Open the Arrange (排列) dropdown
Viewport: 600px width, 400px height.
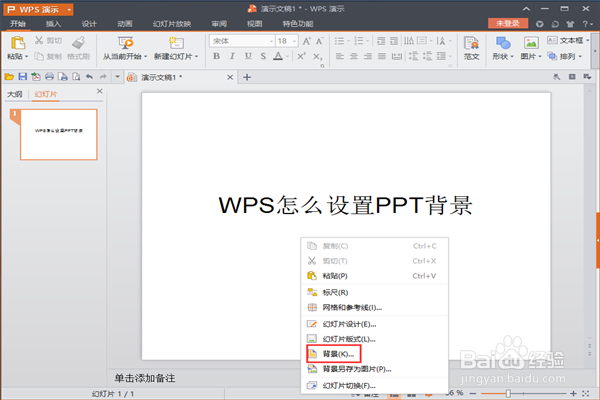click(565, 56)
